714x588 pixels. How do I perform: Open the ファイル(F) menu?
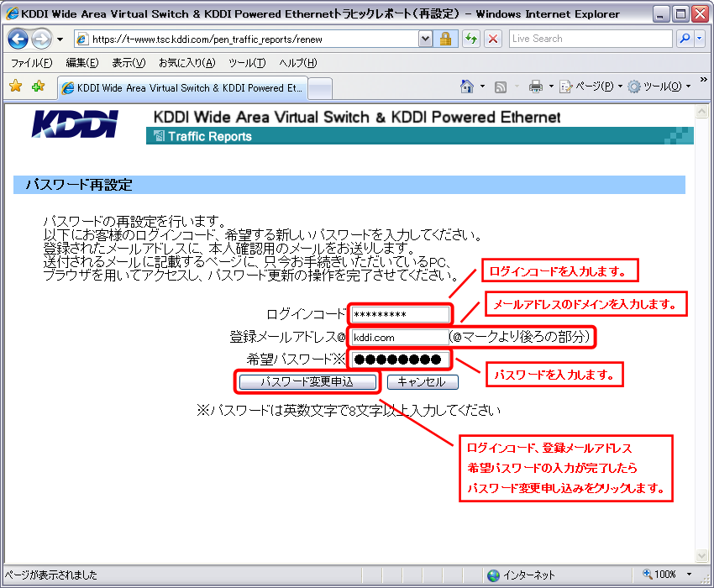[31, 63]
